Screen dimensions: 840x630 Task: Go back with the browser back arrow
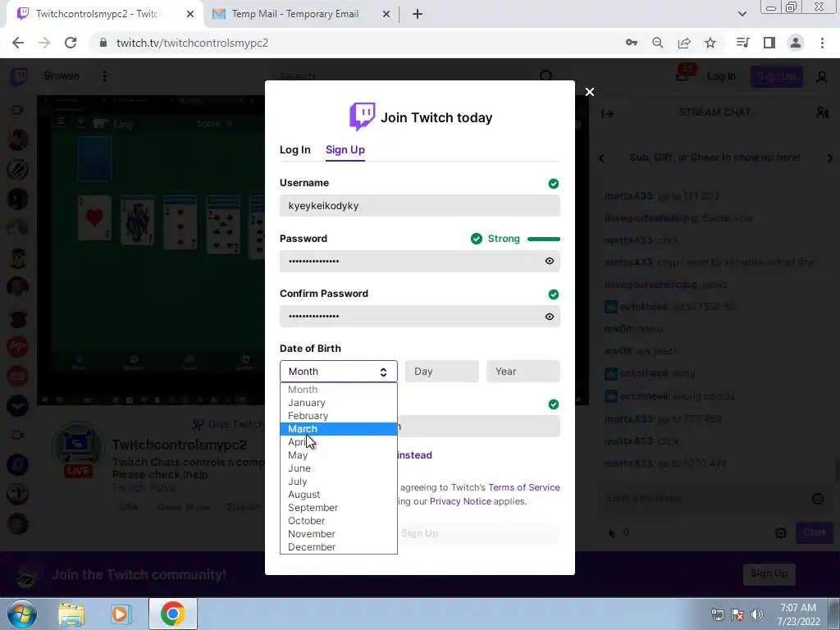coord(18,43)
